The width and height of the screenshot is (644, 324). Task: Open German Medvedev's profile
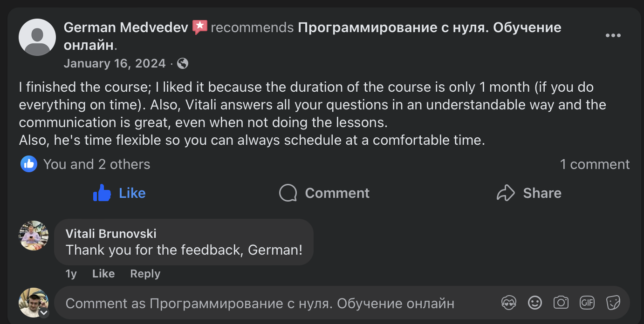click(x=125, y=27)
